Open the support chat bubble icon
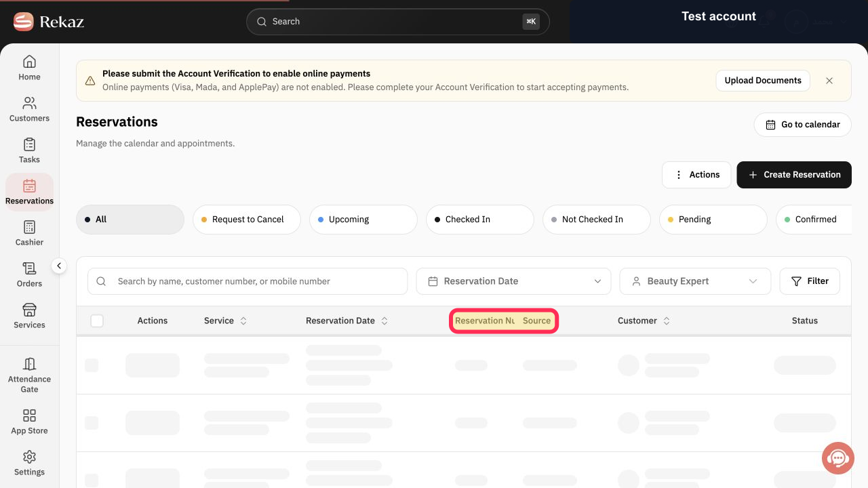 [838, 458]
